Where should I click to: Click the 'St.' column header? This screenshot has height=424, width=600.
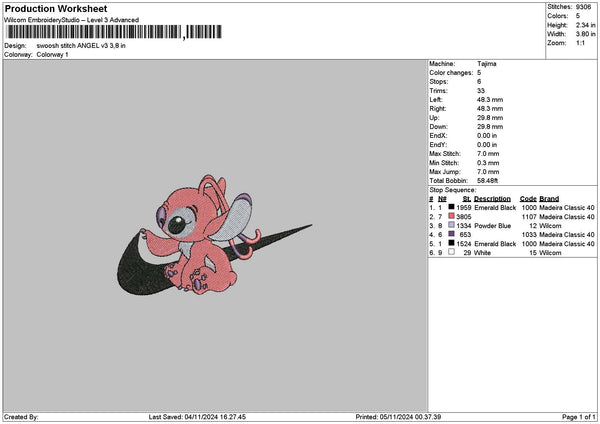click(x=466, y=199)
